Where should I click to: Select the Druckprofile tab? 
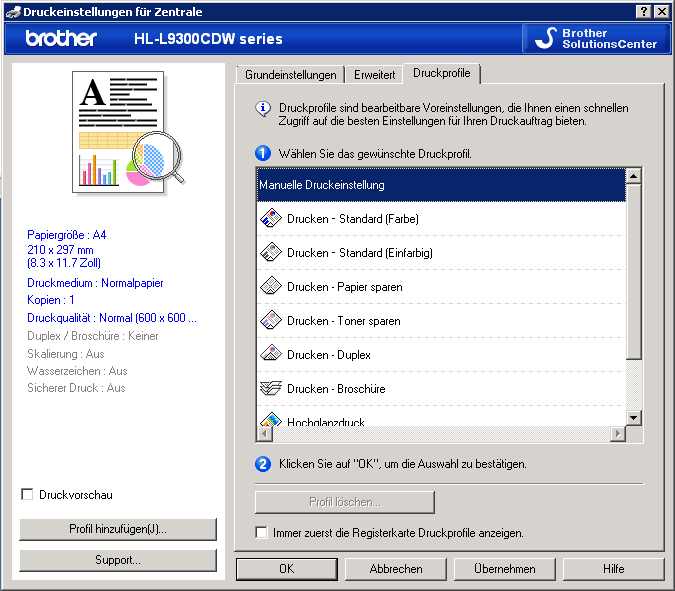pos(442,73)
